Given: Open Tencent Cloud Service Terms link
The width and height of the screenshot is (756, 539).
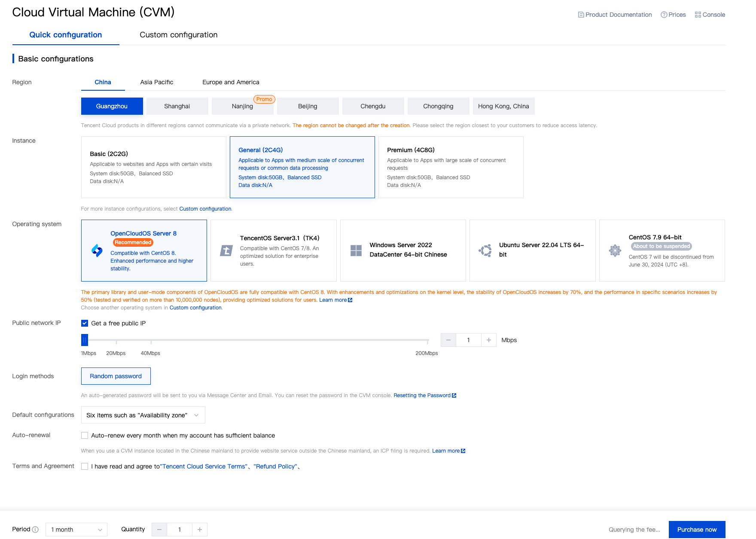Looking at the screenshot, I should (x=204, y=466).
